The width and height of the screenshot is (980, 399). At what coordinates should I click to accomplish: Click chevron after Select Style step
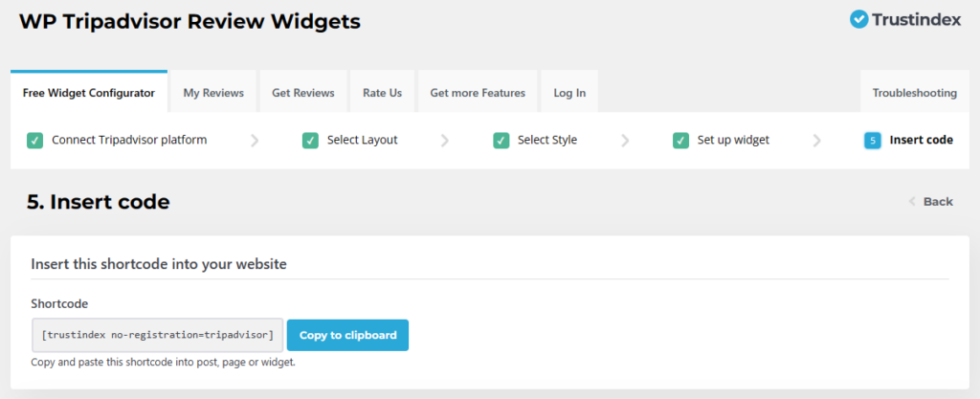pos(625,141)
